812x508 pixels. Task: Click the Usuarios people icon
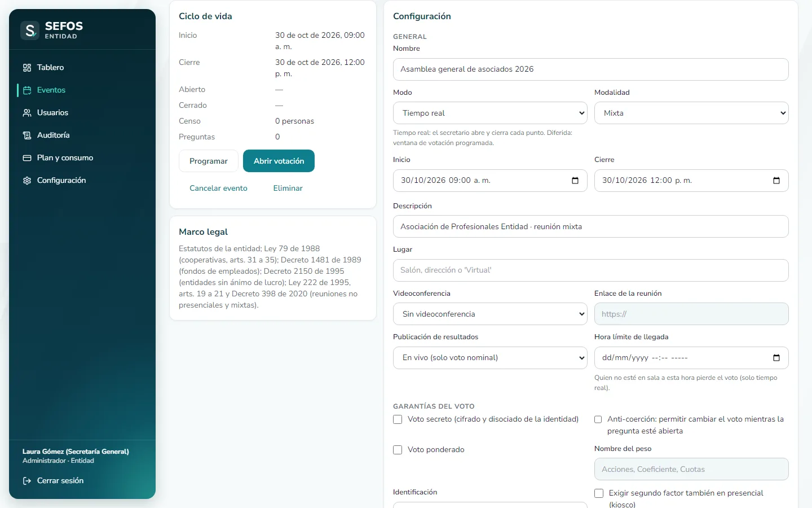tap(27, 113)
